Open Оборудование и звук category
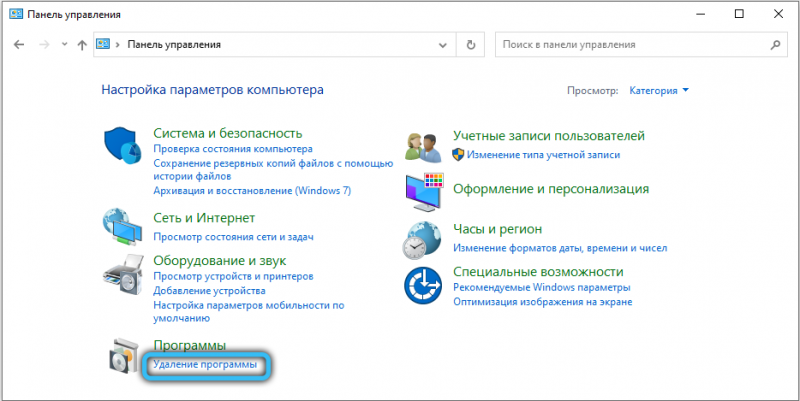The height and width of the screenshot is (401, 800). [x=219, y=261]
